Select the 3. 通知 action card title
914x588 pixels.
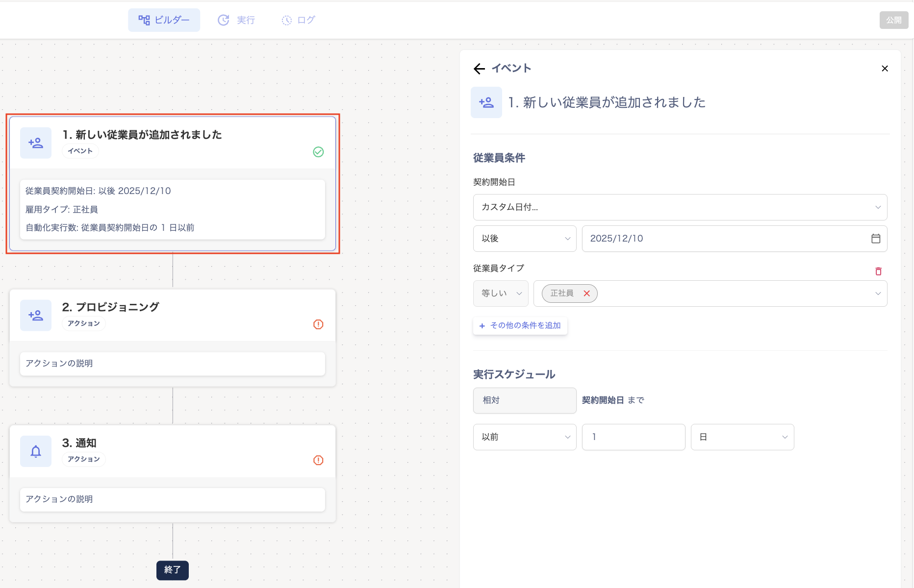(x=79, y=443)
